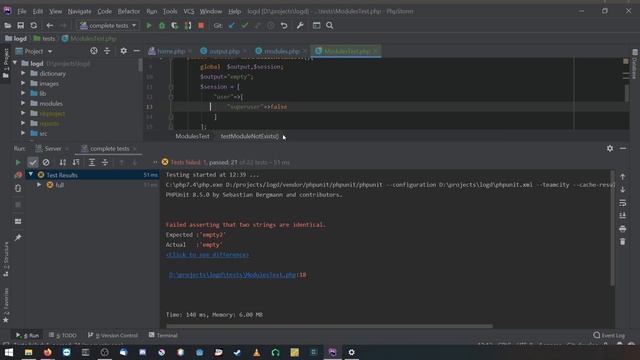The height and width of the screenshot is (360, 640).
Task: Switch to the modules.php editor tab
Action: click(x=281, y=51)
